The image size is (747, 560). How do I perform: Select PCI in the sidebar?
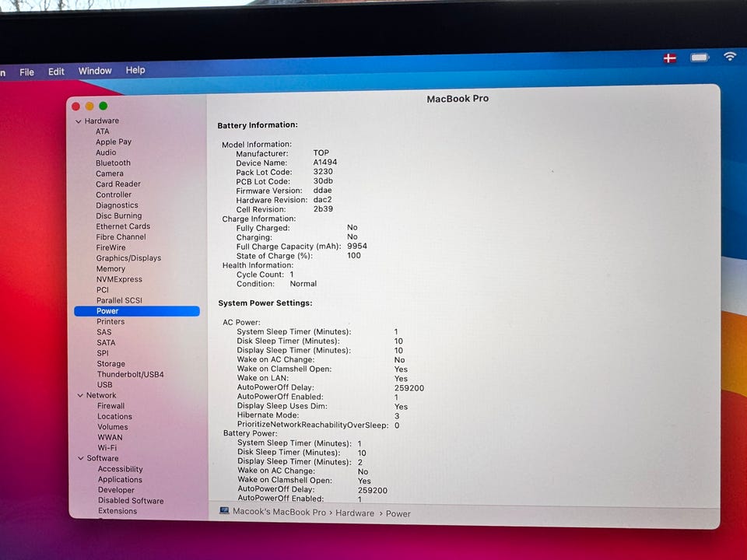(103, 289)
